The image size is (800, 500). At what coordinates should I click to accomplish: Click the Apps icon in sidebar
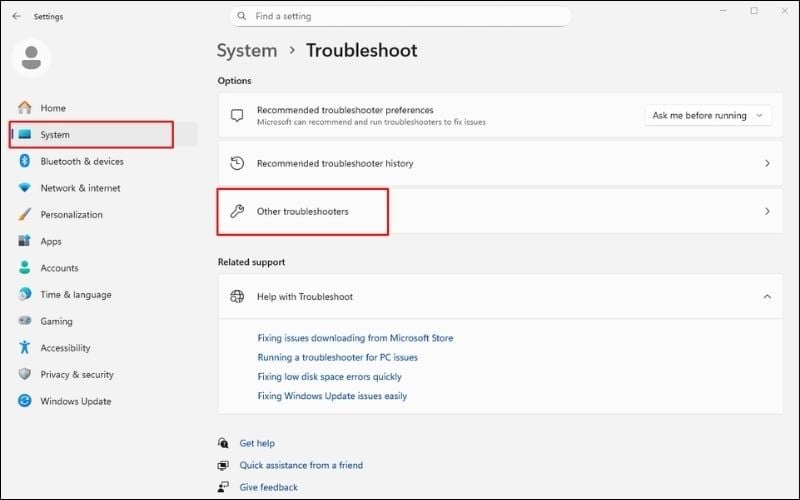pyautogui.click(x=24, y=241)
